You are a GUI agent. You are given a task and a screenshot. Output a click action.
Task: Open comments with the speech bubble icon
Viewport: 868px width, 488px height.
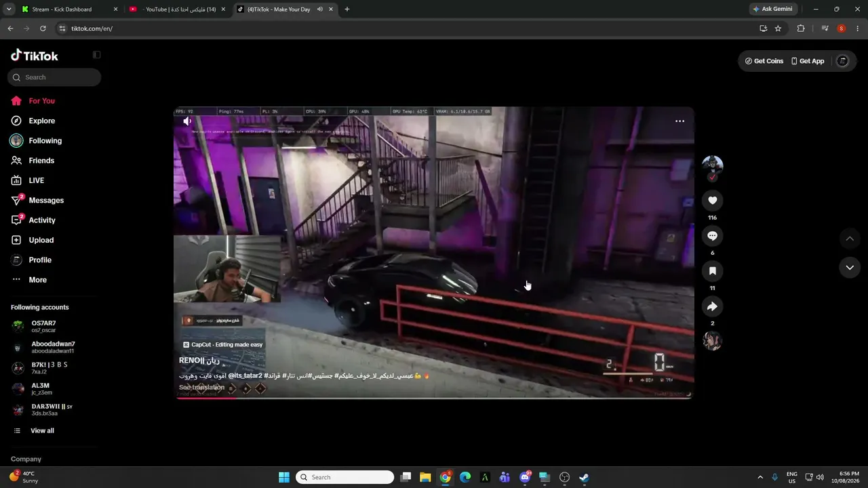coord(712,236)
